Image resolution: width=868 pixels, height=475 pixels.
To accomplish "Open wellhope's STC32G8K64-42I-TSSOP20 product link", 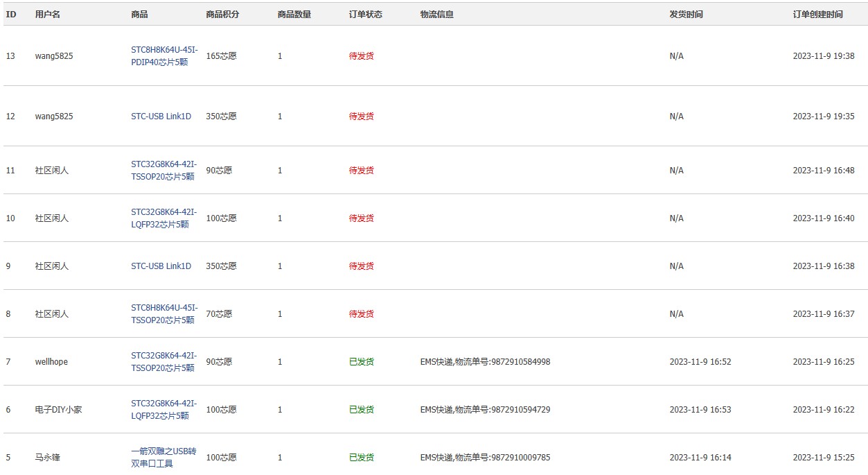I will (163, 362).
